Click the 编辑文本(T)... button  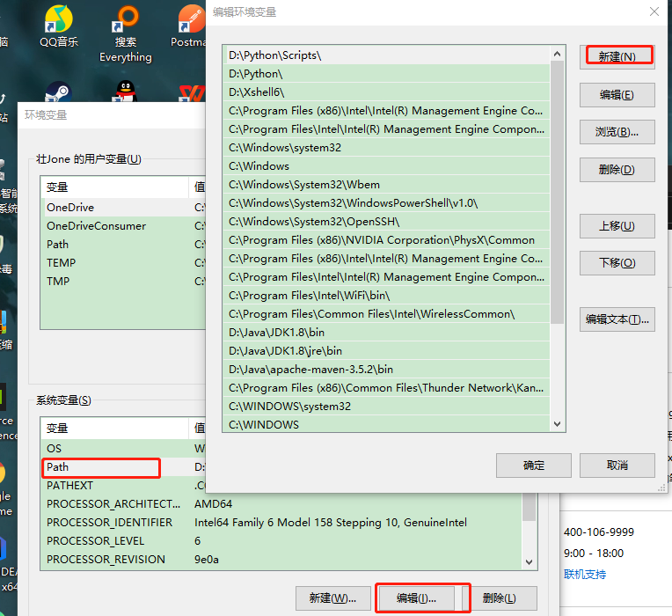pyautogui.click(x=617, y=319)
